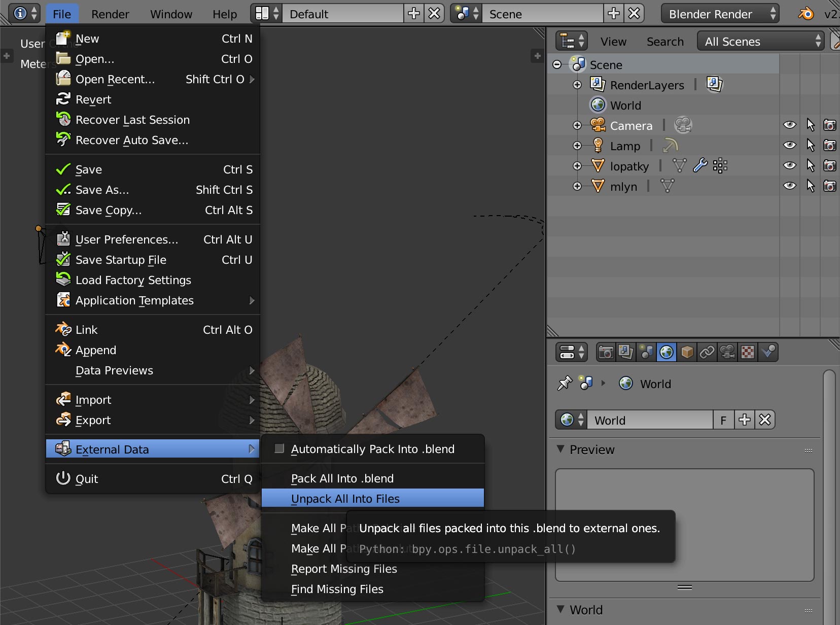Image resolution: width=840 pixels, height=625 pixels.
Task: Open Object Constraints tab (chain link icon)
Action: [707, 352]
